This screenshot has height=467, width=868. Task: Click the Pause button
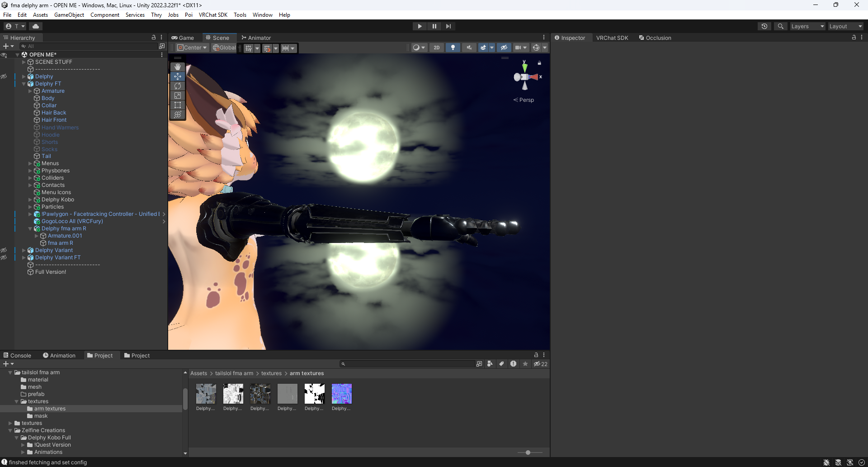pos(434,26)
